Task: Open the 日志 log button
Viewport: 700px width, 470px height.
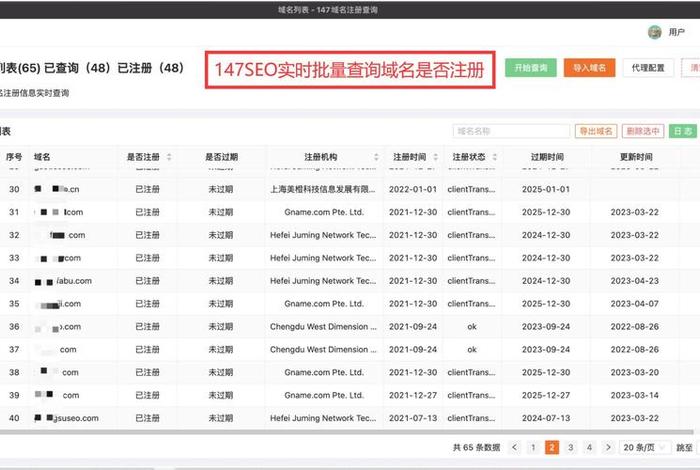Action: coord(683,131)
